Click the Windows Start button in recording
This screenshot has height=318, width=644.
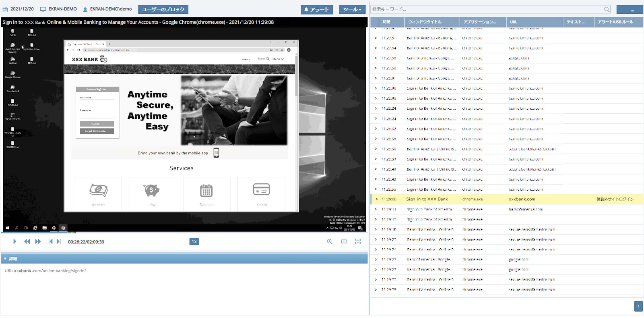(8, 228)
